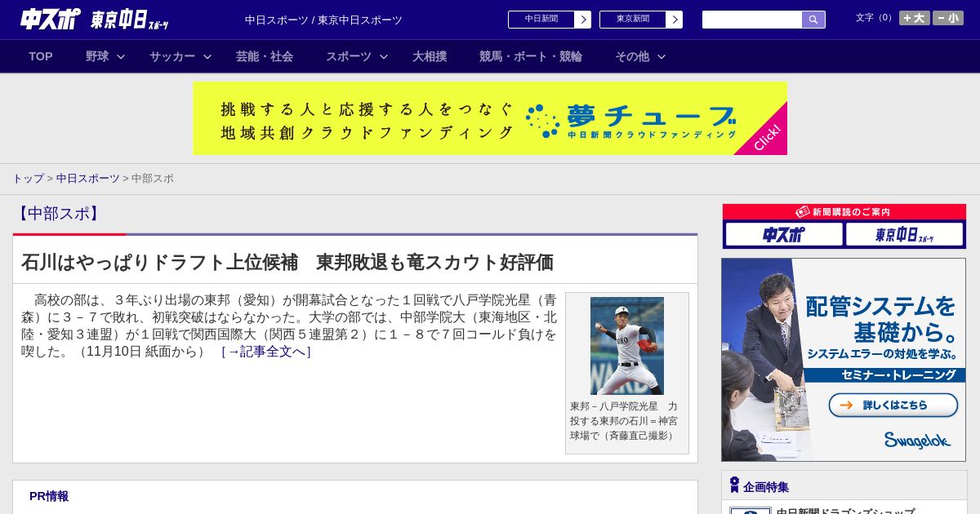Image resolution: width=980 pixels, height=514 pixels.
Task: Click the ribbon icon beside 企画特集
Action: tap(734, 485)
